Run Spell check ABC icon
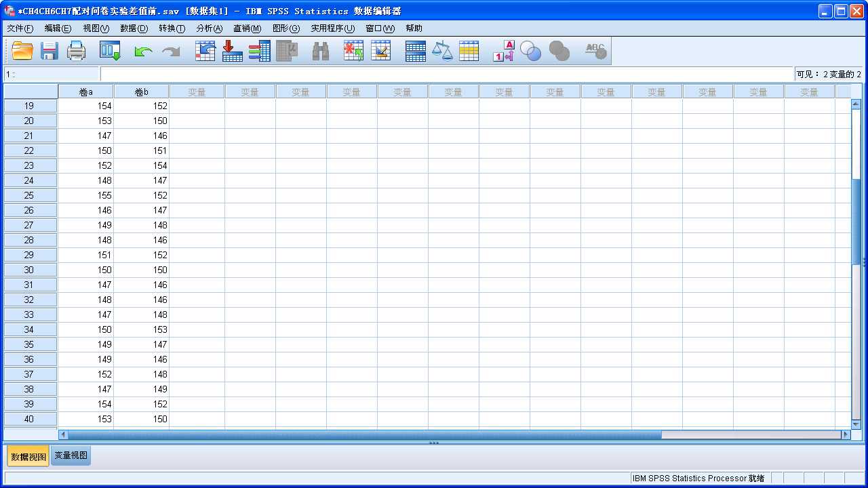Image resolution: width=868 pixels, height=488 pixels. click(x=595, y=52)
